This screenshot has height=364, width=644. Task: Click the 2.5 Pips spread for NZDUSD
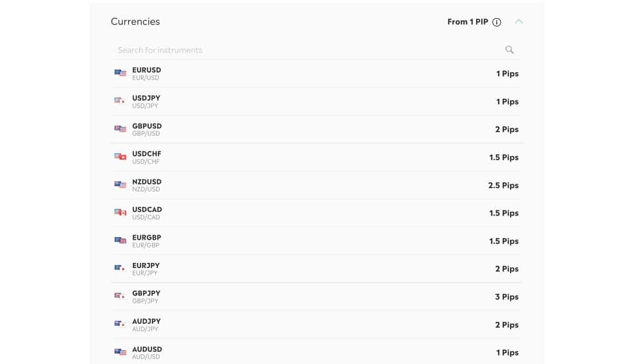pyautogui.click(x=503, y=186)
